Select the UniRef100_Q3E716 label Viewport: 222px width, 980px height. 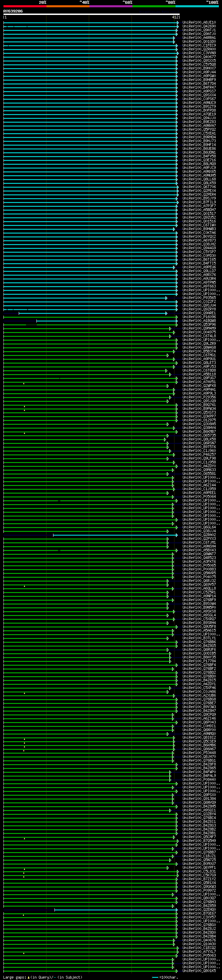(199, 160)
